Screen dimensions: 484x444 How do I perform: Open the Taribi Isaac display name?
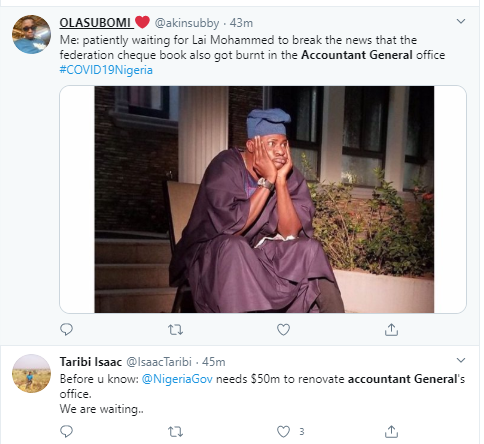coord(91,362)
